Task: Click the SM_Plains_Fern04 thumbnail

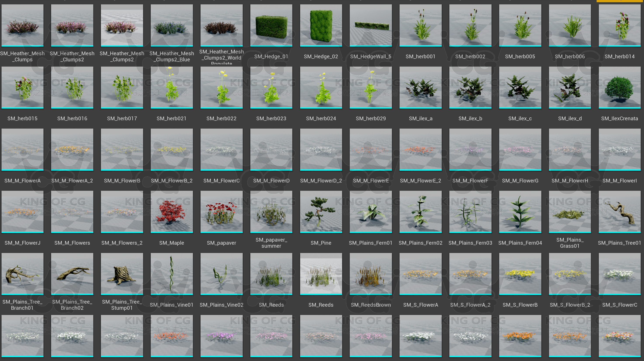Action: coord(520,211)
